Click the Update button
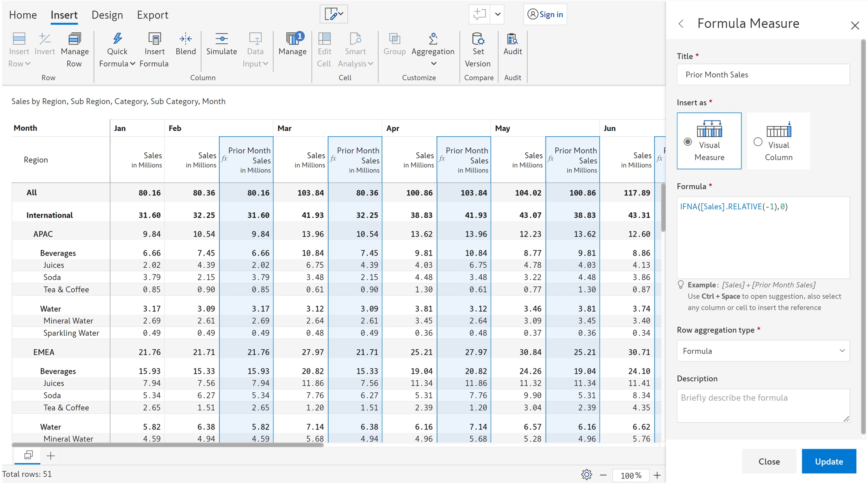Image resolution: width=868 pixels, height=486 pixels. point(828,461)
